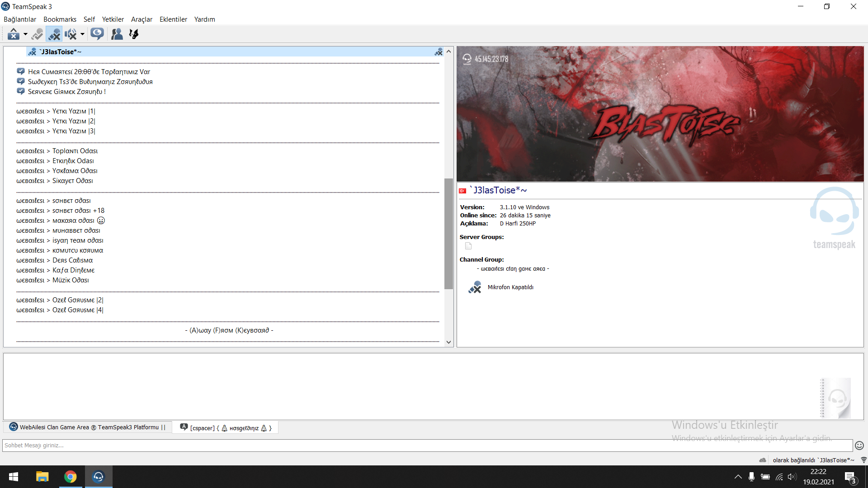Click the cloud sync status bar icon

pos(763,460)
